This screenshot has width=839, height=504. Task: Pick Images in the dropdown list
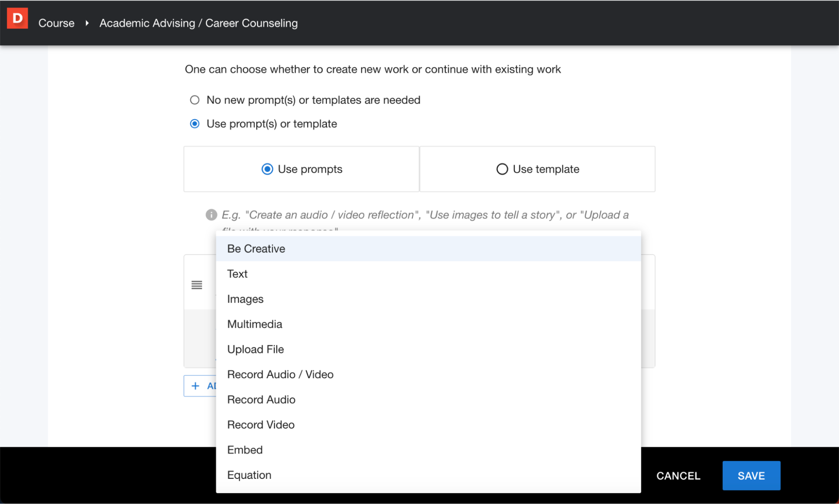click(x=245, y=299)
